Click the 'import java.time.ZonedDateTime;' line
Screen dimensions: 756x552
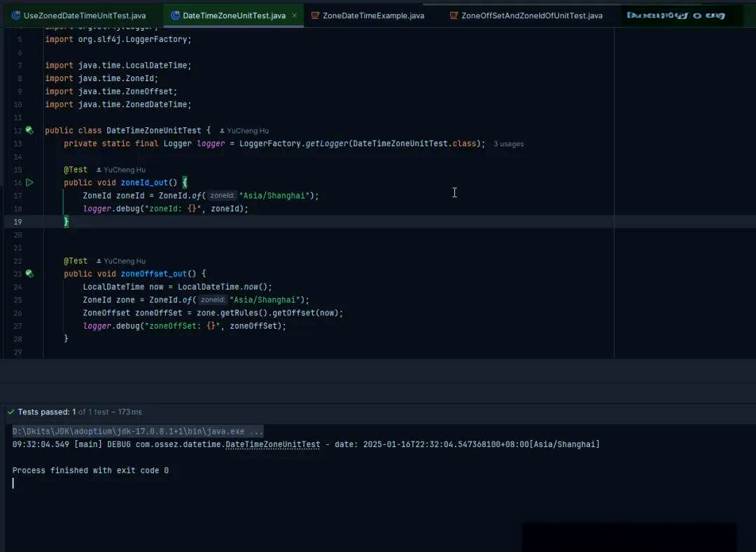point(118,104)
